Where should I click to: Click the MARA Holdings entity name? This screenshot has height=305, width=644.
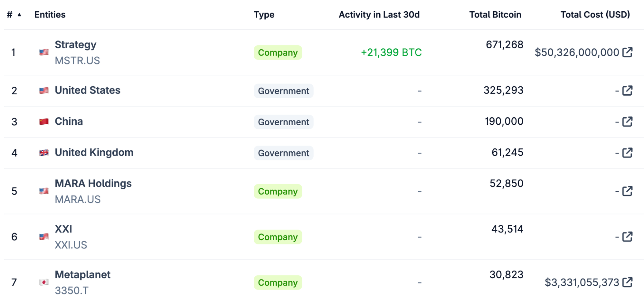point(93,184)
